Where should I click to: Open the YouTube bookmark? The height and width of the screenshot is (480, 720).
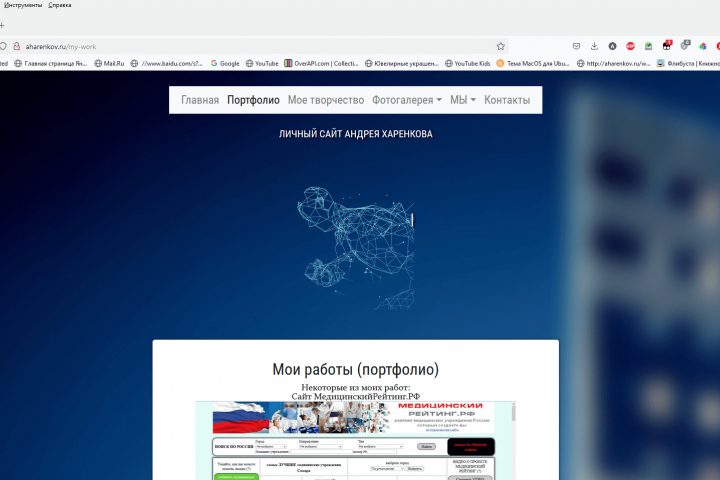point(262,63)
